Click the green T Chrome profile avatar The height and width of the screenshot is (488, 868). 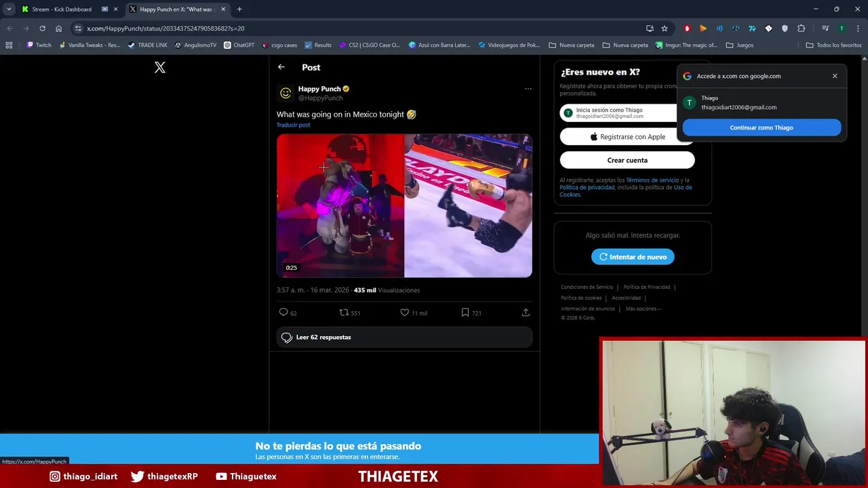pos(842,28)
